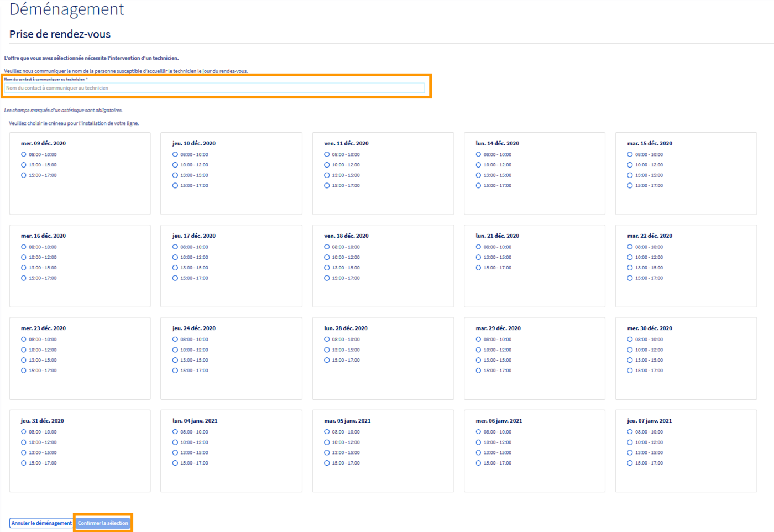
Task: Choose 15:00 - 17:00 on mer. 09 déc. 2020
Action: pos(24,175)
